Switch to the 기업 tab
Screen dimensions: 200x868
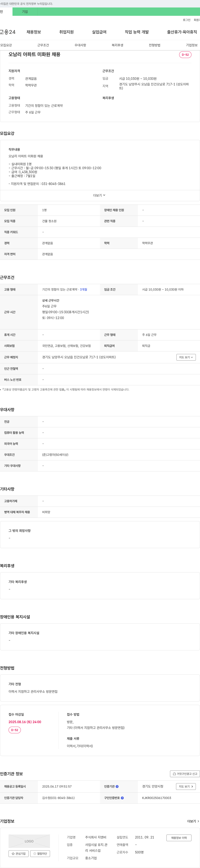(25, 11)
